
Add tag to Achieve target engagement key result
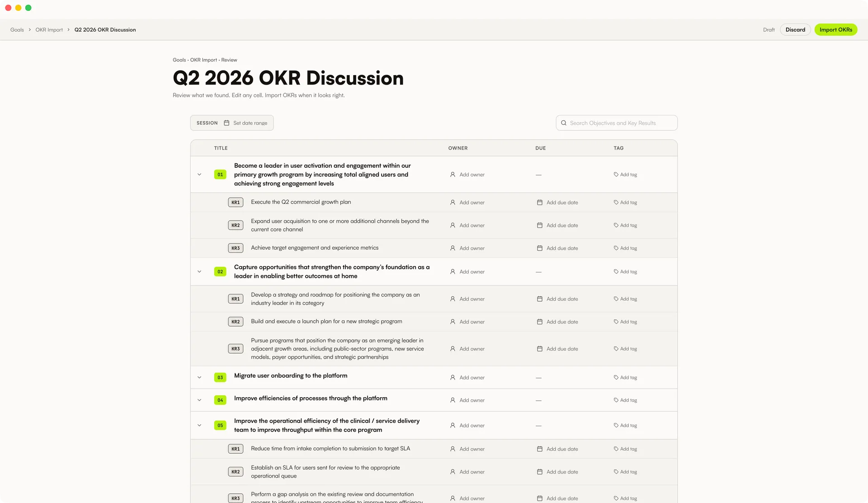(625, 248)
